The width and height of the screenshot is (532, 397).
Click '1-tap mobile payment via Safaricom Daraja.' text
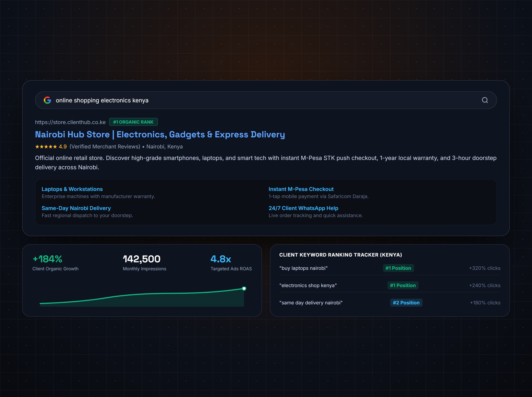tap(319, 196)
